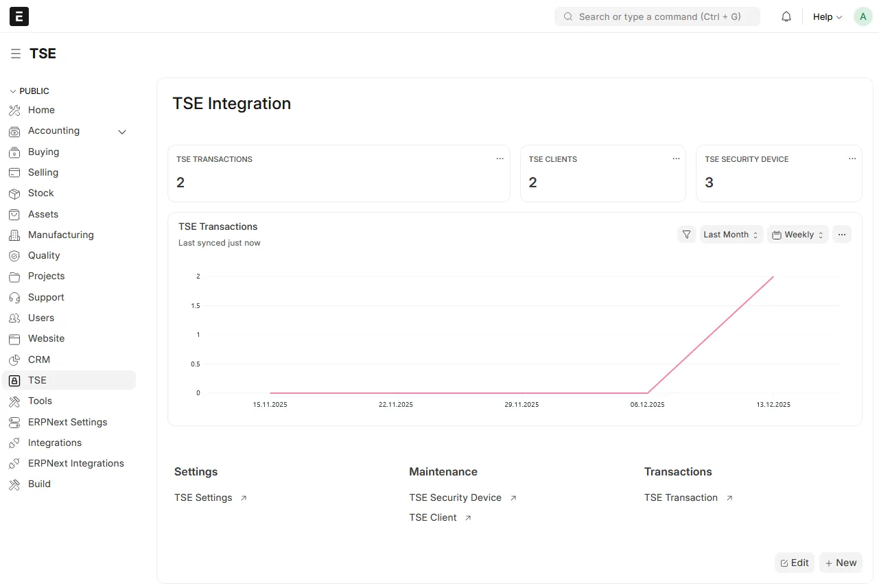Screen dimensions: 879x588
Task: Open the TSE Clients card options menu
Action: pos(676,158)
